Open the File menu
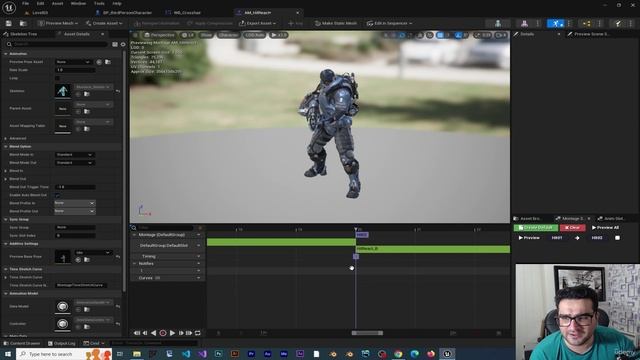Screen dimensions: 640x360 click(25, 3)
